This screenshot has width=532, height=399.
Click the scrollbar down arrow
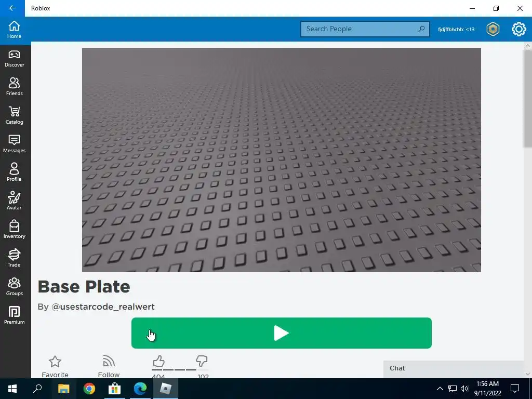(x=528, y=374)
